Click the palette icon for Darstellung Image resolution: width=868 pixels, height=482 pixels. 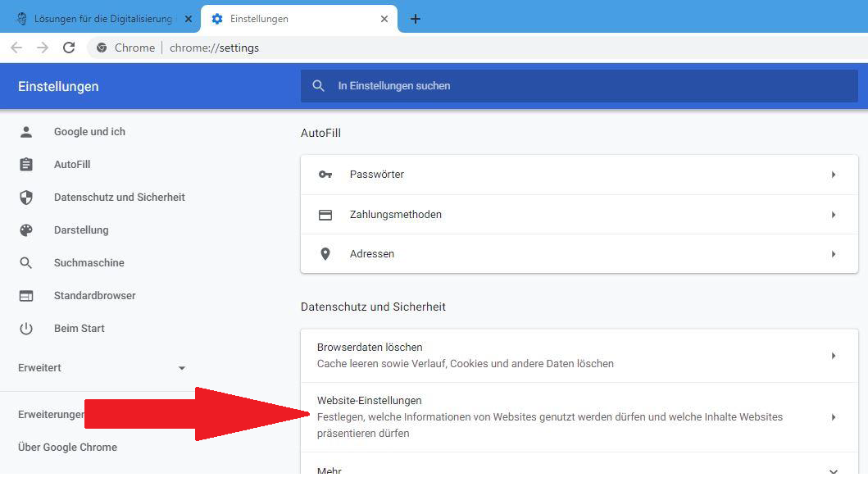point(26,230)
